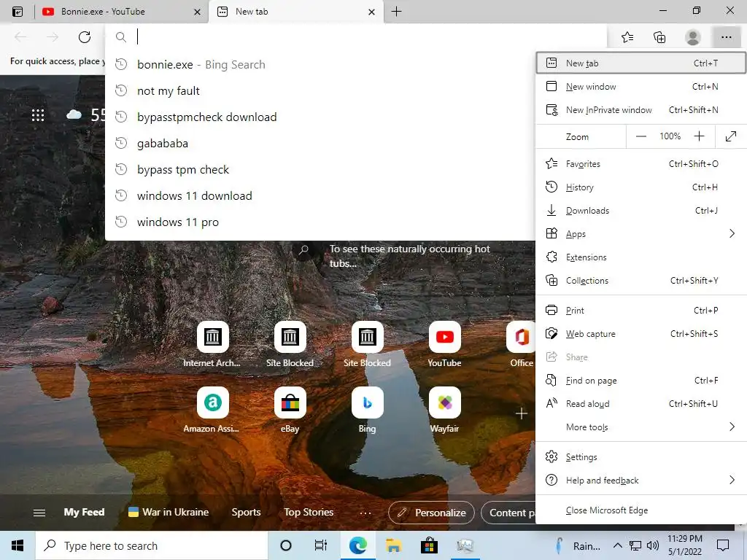This screenshot has width=747, height=560.
Task: Show more feed topics ellipsis
Action: tap(365, 513)
